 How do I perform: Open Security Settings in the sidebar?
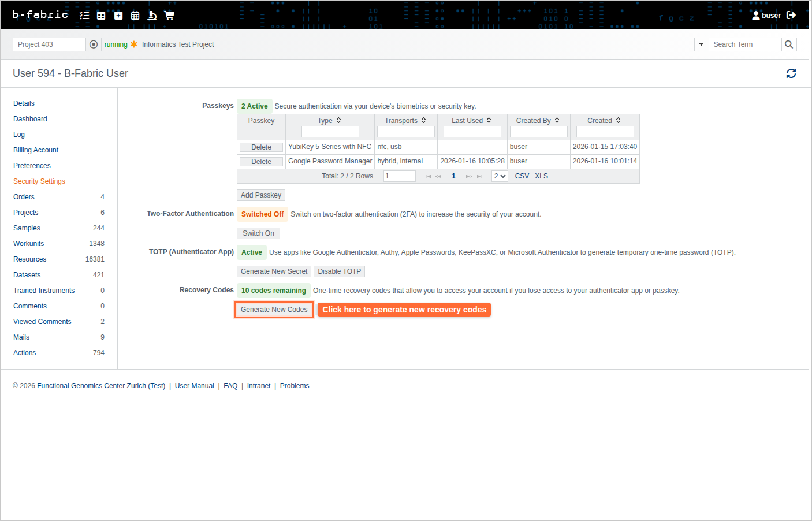[39, 181]
